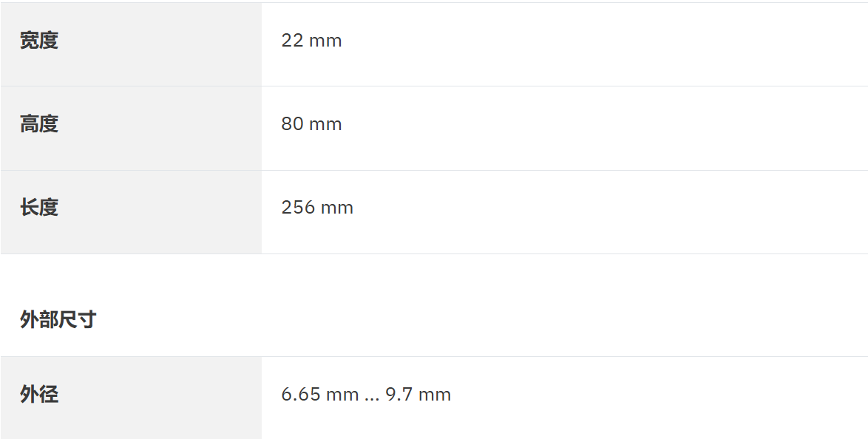Screen dimensions: 868x439
Task: Click the number 80 in 高度 row
Action: (292, 124)
